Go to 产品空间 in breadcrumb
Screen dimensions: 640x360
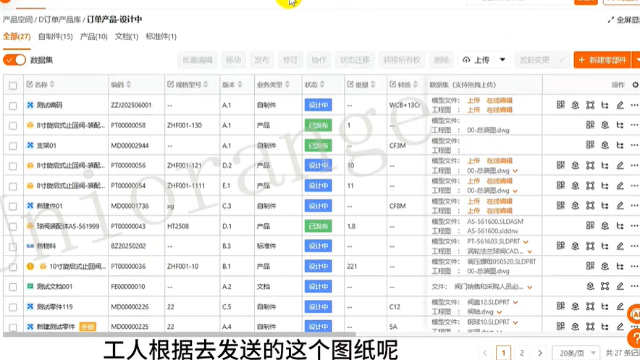(18, 20)
